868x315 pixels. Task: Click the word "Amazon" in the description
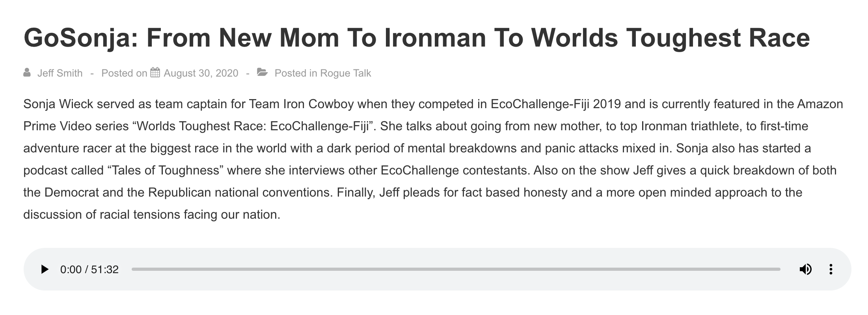point(820,104)
